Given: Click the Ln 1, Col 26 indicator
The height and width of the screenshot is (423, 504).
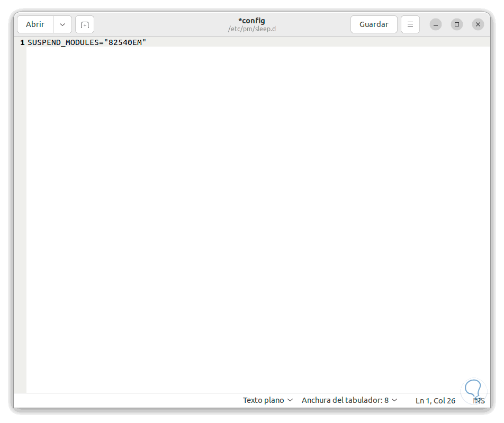Looking at the screenshot, I should [x=435, y=400].
